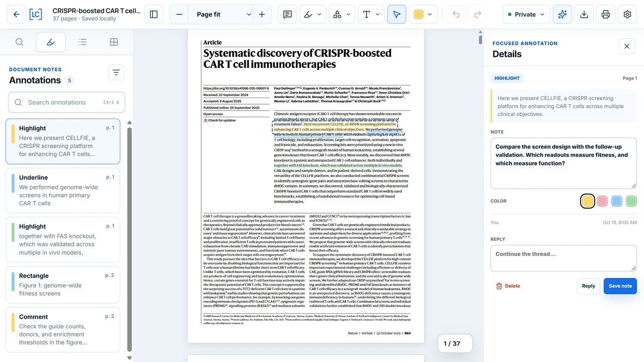Screen dimensions: 644x362
Task: Open the green Highlight about FAS knockout
Action: coord(63,239)
